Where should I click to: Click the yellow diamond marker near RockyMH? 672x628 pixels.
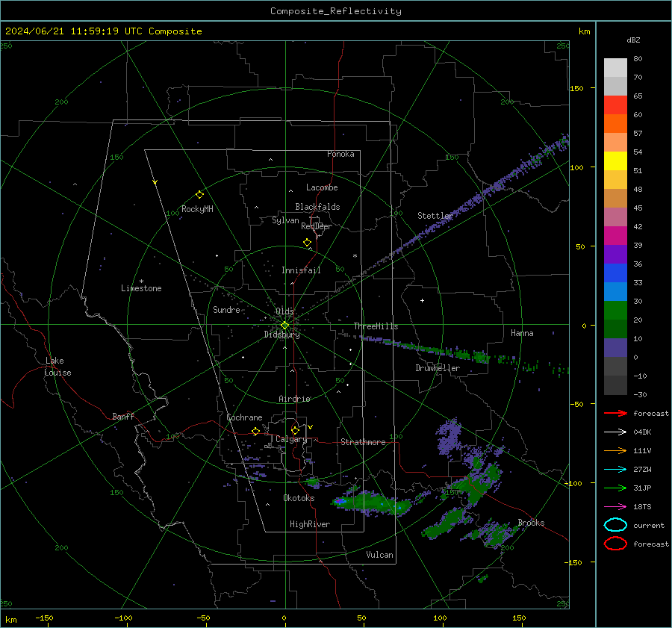coord(199,195)
